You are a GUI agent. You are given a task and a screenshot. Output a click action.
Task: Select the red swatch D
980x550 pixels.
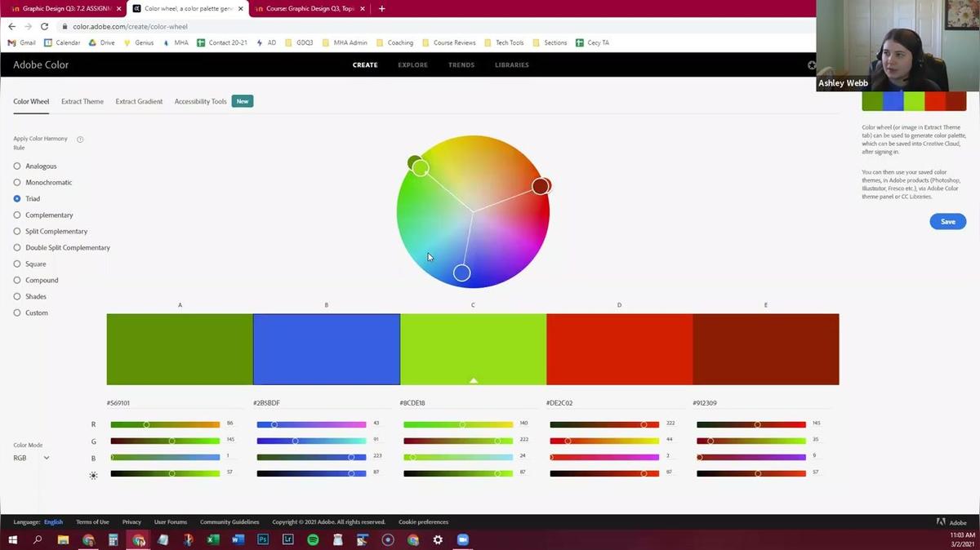point(619,349)
